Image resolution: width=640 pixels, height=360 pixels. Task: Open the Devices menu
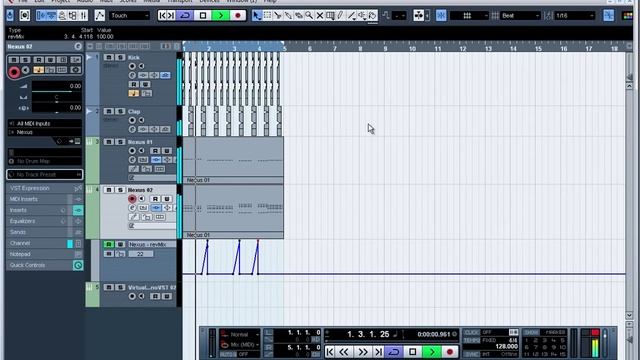(209, 1)
